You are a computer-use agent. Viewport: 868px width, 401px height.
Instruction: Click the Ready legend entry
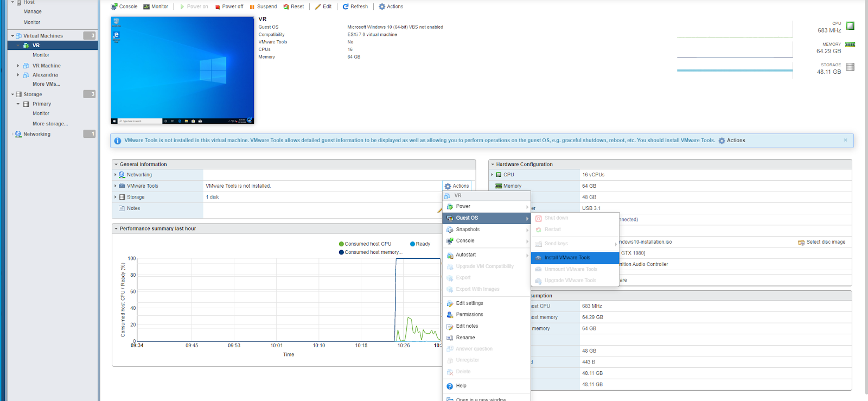[x=420, y=244]
